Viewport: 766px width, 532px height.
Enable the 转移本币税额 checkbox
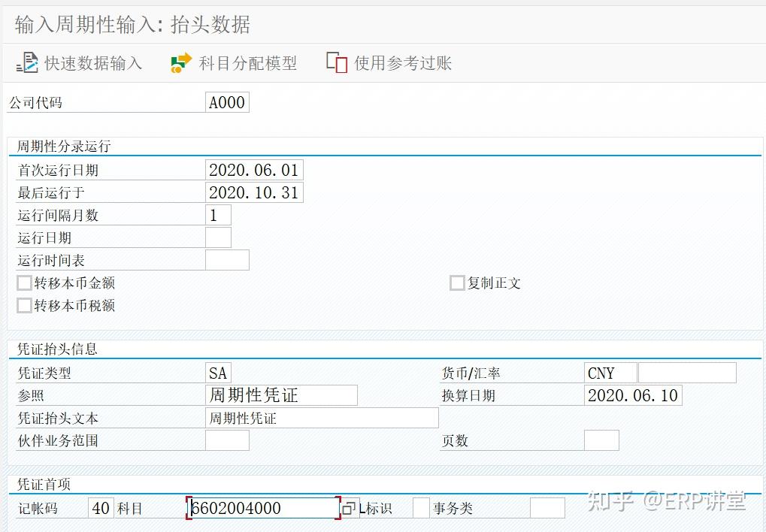(x=23, y=305)
